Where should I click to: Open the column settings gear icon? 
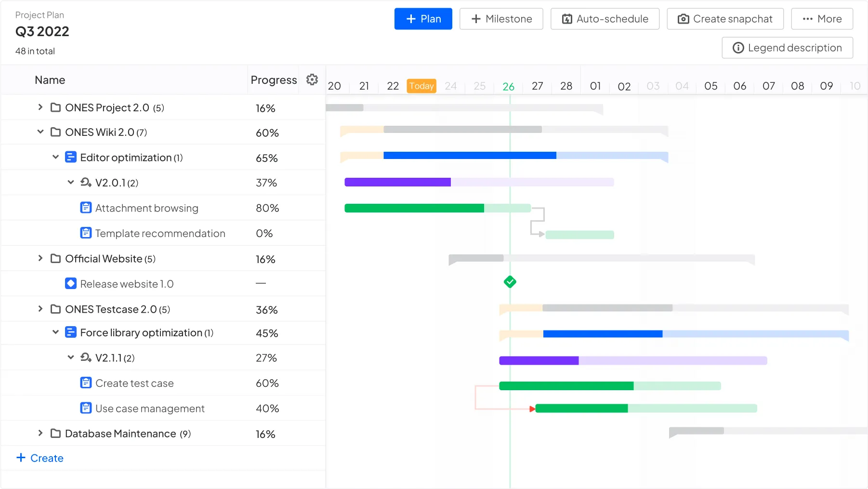coord(312,79)
